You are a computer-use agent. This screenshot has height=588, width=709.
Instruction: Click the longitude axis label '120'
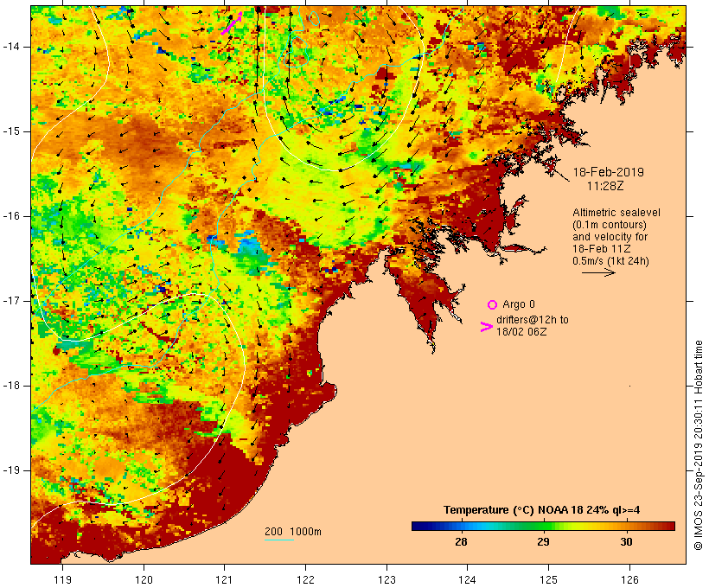pos(144,579)
